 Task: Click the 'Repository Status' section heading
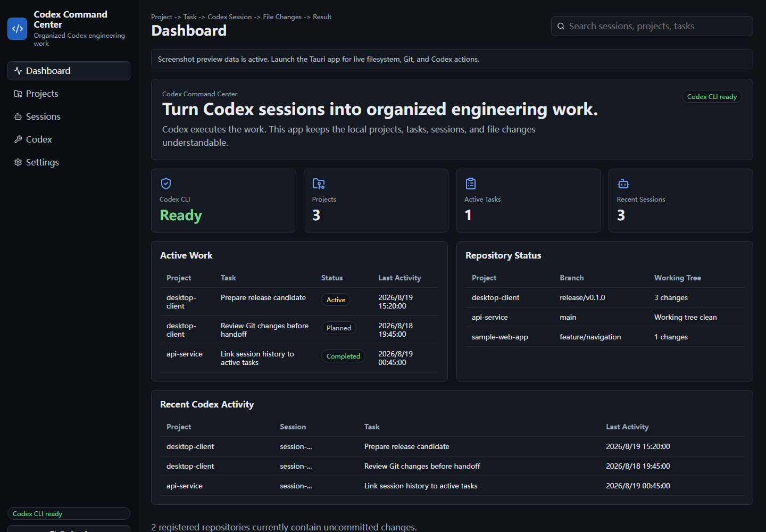pos(503,255)
